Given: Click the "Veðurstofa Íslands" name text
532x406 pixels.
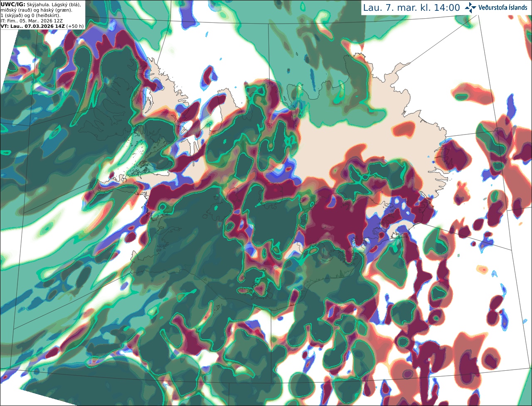Looking at the screenshot, I should click(503, 7).
